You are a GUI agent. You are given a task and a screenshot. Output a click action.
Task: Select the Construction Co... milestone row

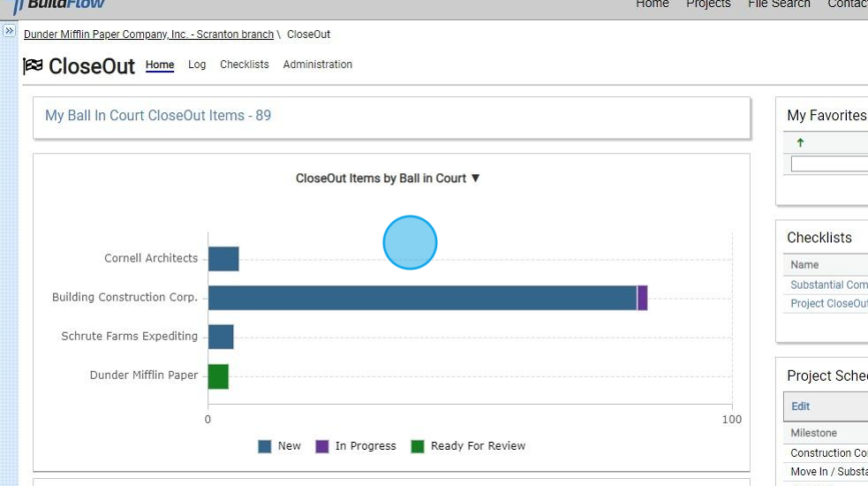(x=828, y=453)
